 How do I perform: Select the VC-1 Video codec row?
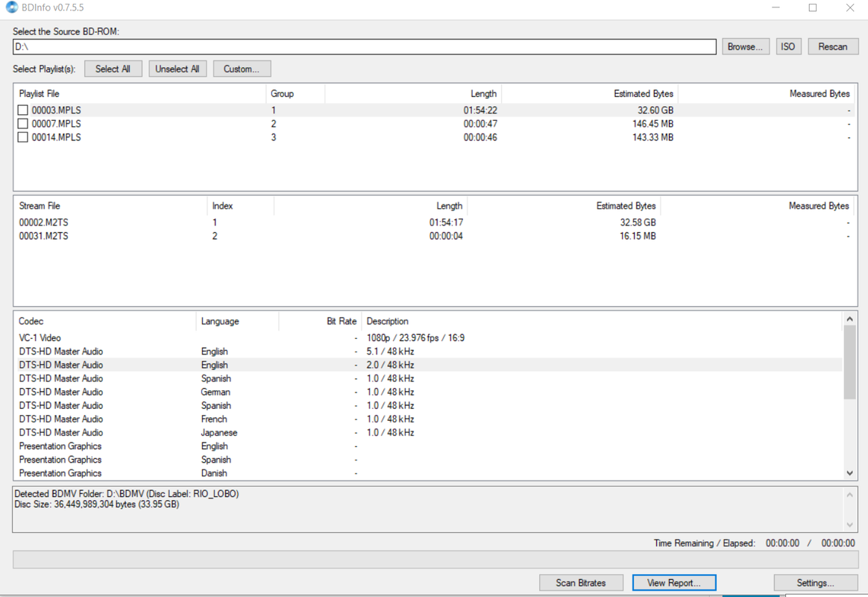(x=429, y=338)
